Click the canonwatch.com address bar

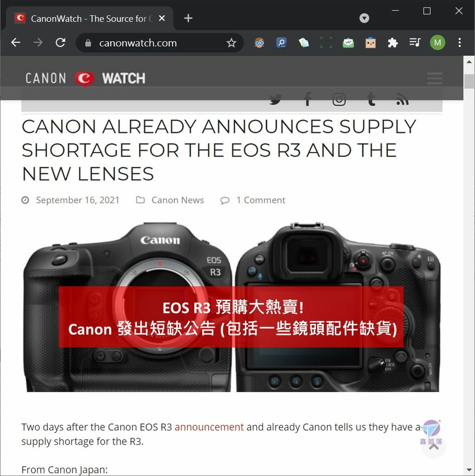click(159, 43)
